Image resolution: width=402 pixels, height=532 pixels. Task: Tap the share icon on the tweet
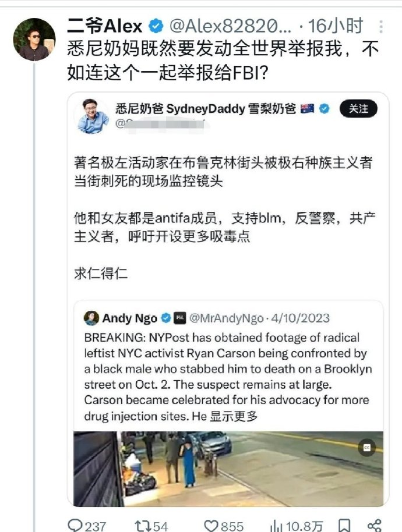pyautogui.click(x=374, y=526)
